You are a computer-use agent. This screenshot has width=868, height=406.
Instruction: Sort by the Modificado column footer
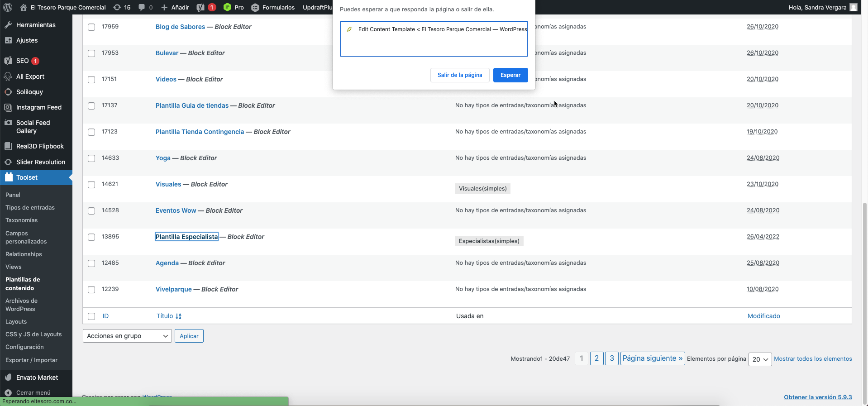click(764, 316)
